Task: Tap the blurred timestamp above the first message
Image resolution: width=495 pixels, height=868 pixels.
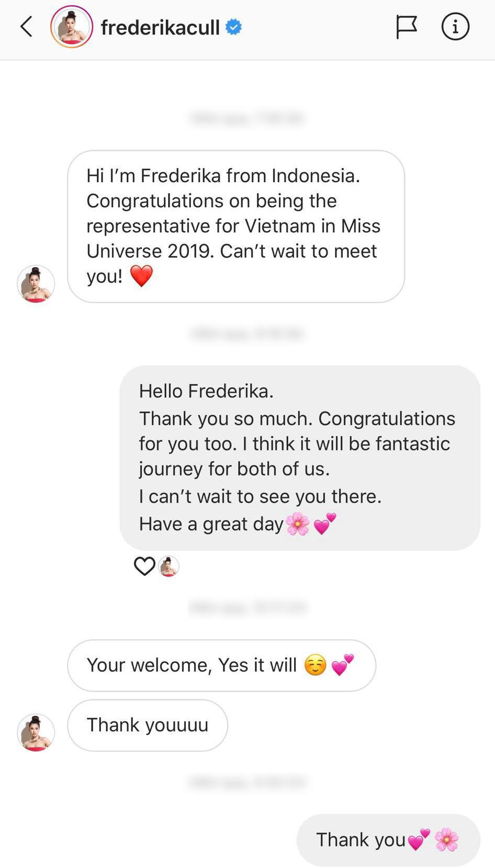Action: [247, 118]
